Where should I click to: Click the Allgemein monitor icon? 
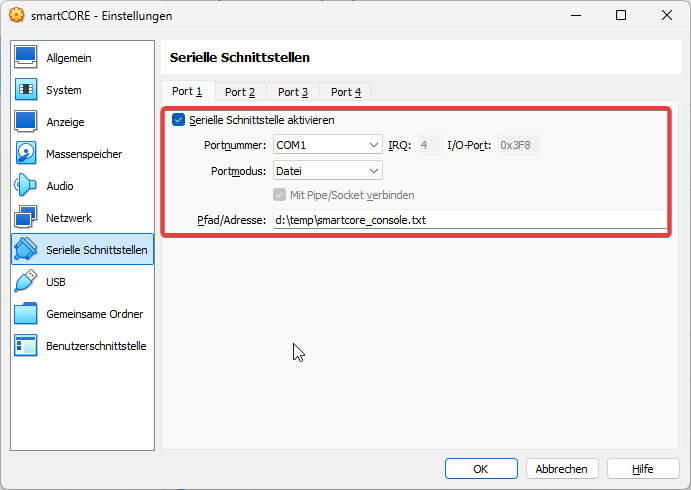[26, 57]
